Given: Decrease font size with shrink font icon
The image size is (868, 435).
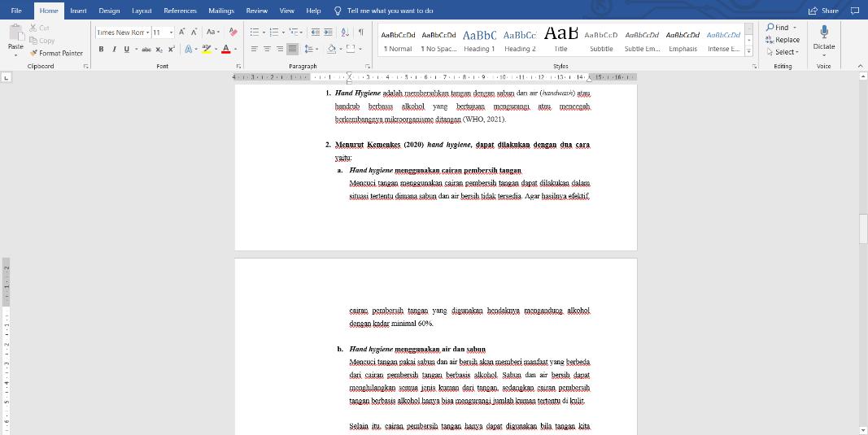Looking at the screenshot, I should tap(194, 32).
